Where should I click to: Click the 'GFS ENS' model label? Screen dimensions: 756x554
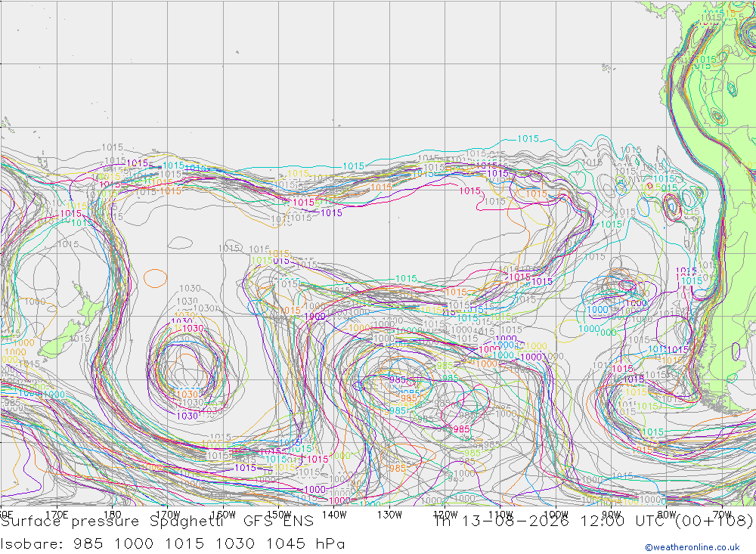pyautogui.click(x=278, y=522)
